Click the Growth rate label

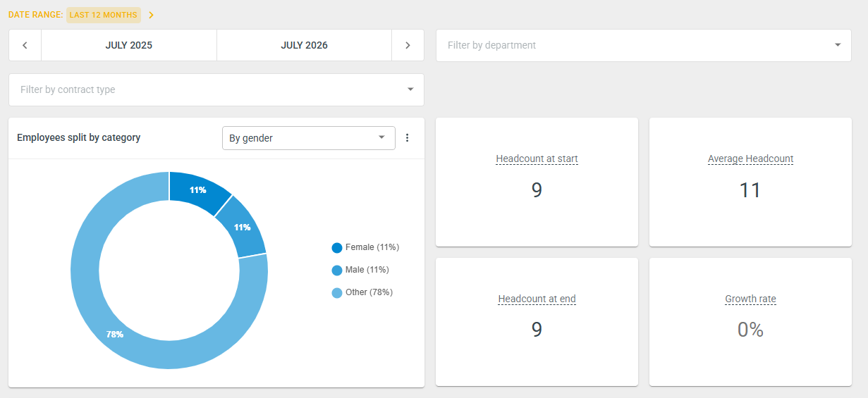tap(750, 299)
